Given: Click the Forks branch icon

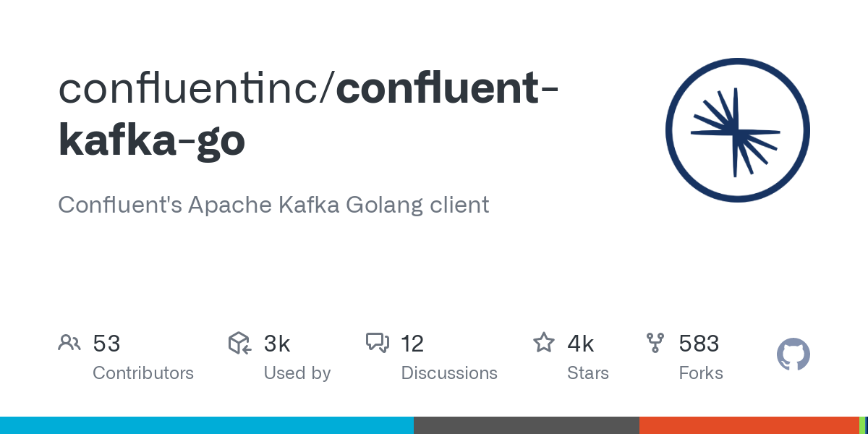Looking at the screenshot, I should tap(655, 343).
